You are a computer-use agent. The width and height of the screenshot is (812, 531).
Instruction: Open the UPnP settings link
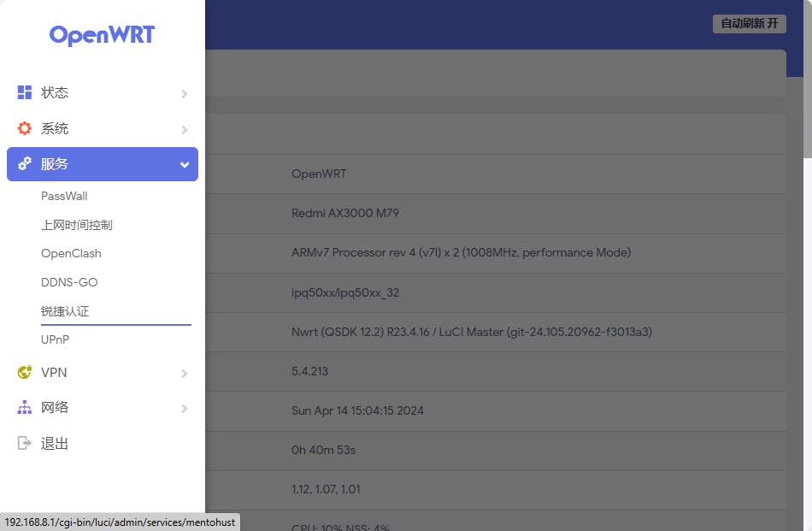(55, 339)
